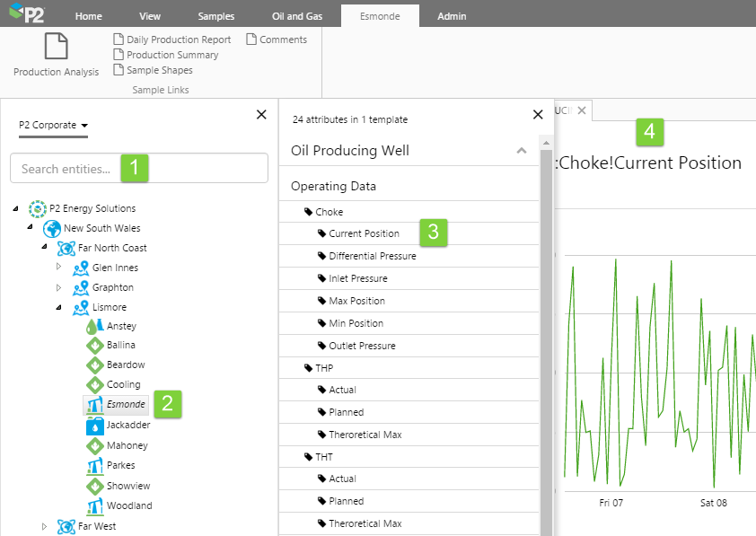
Task: Close the attributes panel
Action: pyautogui.click(x=538, y=114)
